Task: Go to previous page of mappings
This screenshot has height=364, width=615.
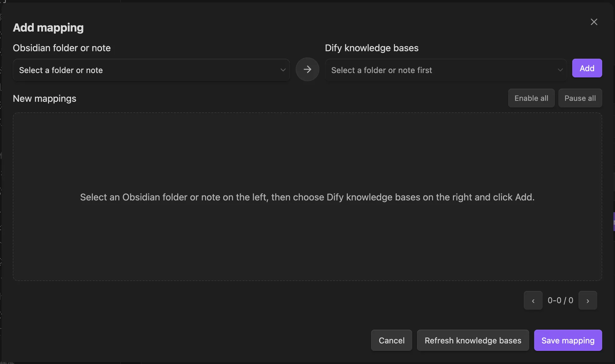Action: click(533, 300)
